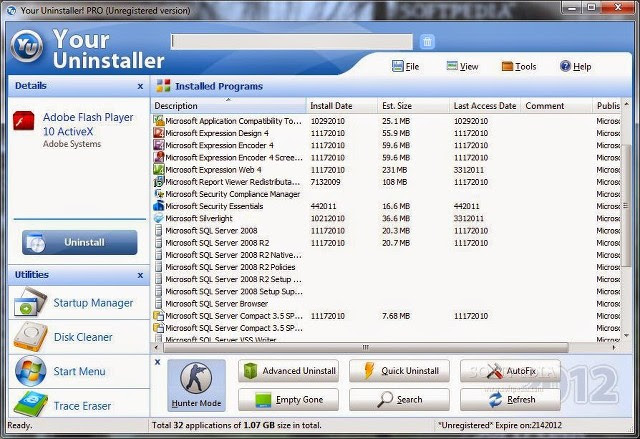
Task: Click Microsoft Expression Web 4 icon
Action: [158, 169]
